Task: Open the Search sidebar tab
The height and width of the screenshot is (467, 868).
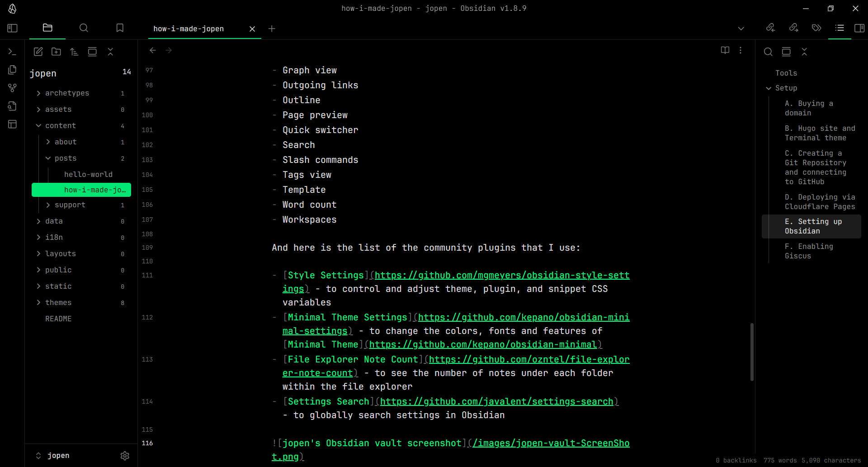Action: [84, 28]
